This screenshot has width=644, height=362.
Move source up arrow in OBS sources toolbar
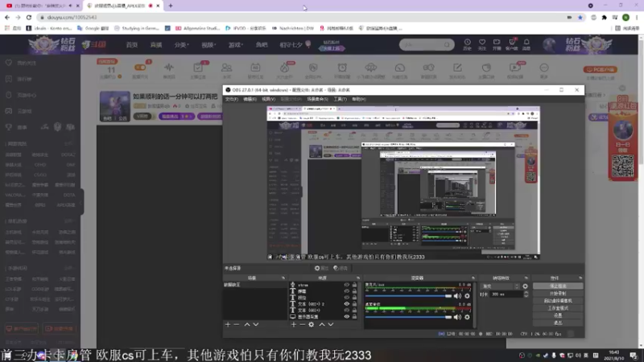[x=322, y=324]
